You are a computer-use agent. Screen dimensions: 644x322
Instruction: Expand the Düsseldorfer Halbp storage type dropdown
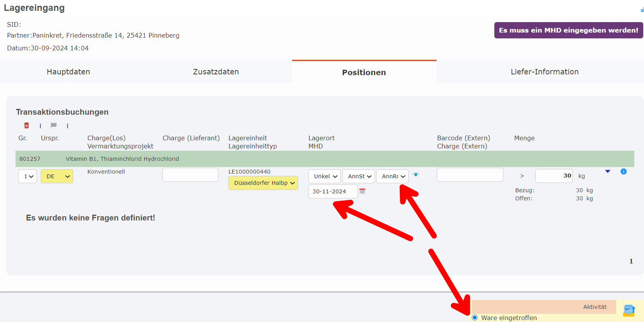[263, 183]
